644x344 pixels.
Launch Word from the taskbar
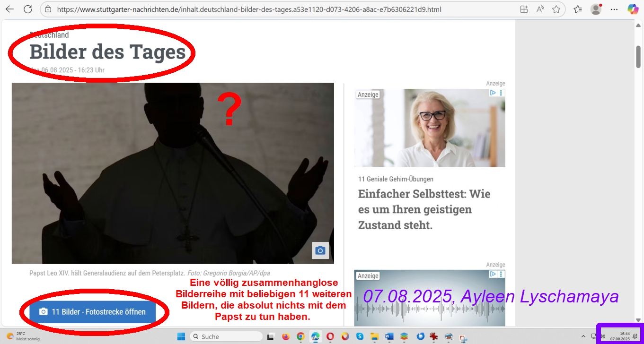point(389,336)
